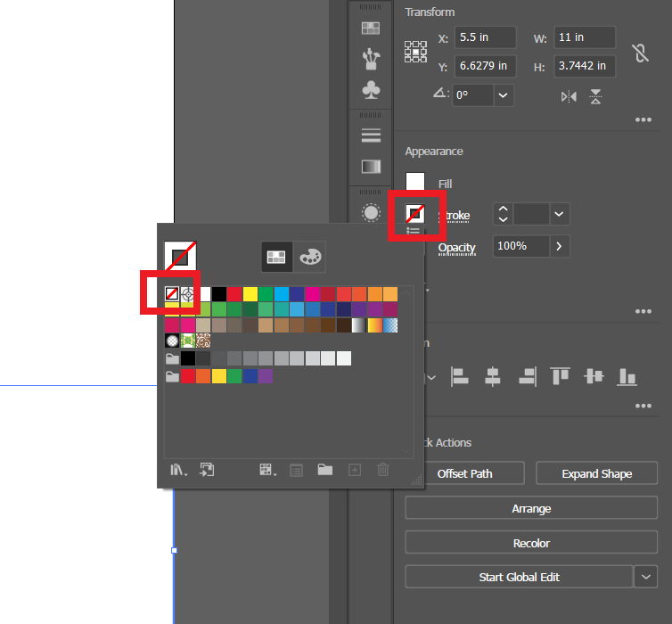Screen dimensions: 672x624
Task: Click the rotation angle field showing 0°
Action: point(472,95)
